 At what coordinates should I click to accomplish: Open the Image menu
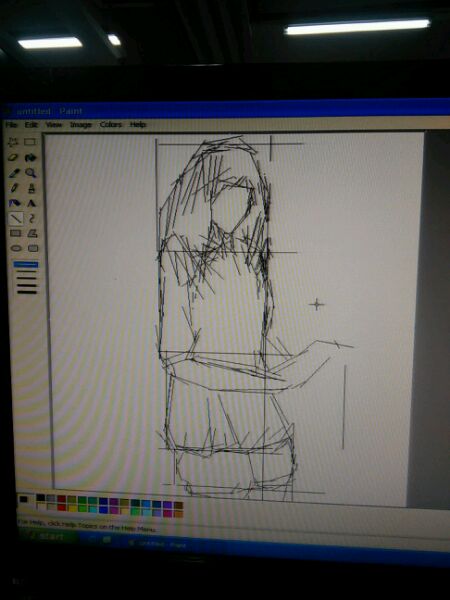[81, 125]
